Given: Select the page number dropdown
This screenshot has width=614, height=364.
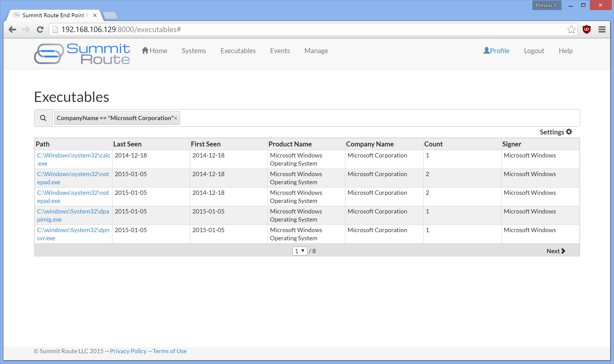Looking at the screenshot, I should pyautogui.click(x=299, y=251).
